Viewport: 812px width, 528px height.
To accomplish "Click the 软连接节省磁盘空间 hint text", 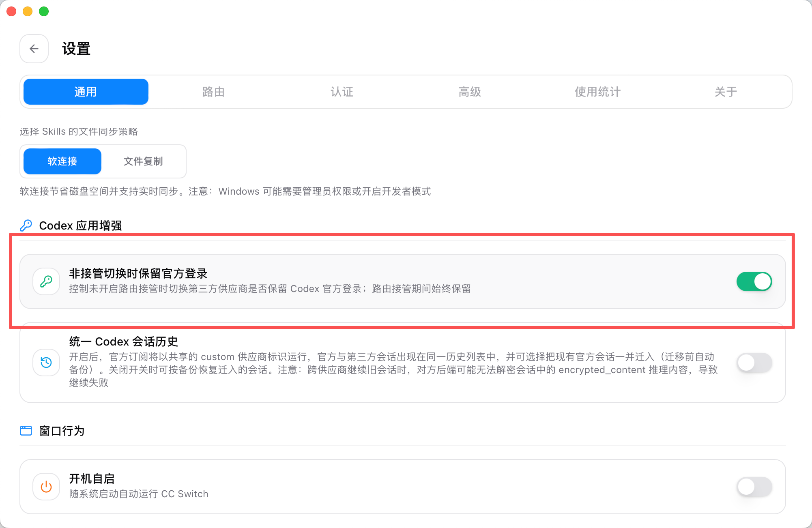I will pos(225,191).
